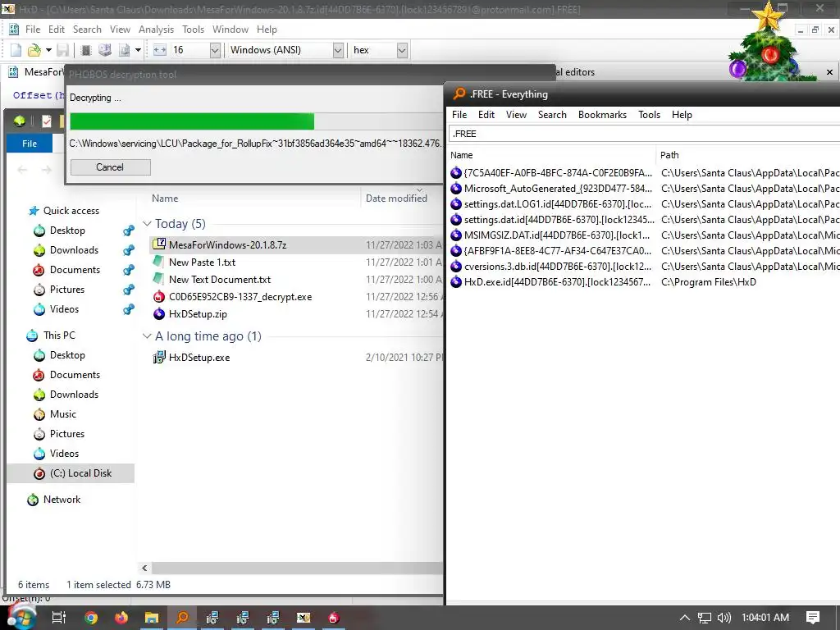Screen dimensions: 840x630
Task: Collapse the Today (5) group
Action: point(147,224)
